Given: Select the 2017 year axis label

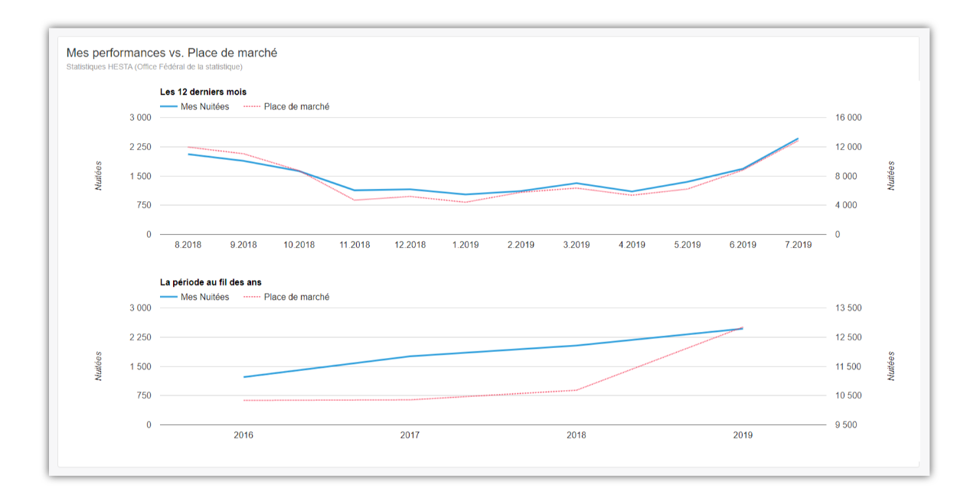Looking at the screenshot, I should click(410, 435).
